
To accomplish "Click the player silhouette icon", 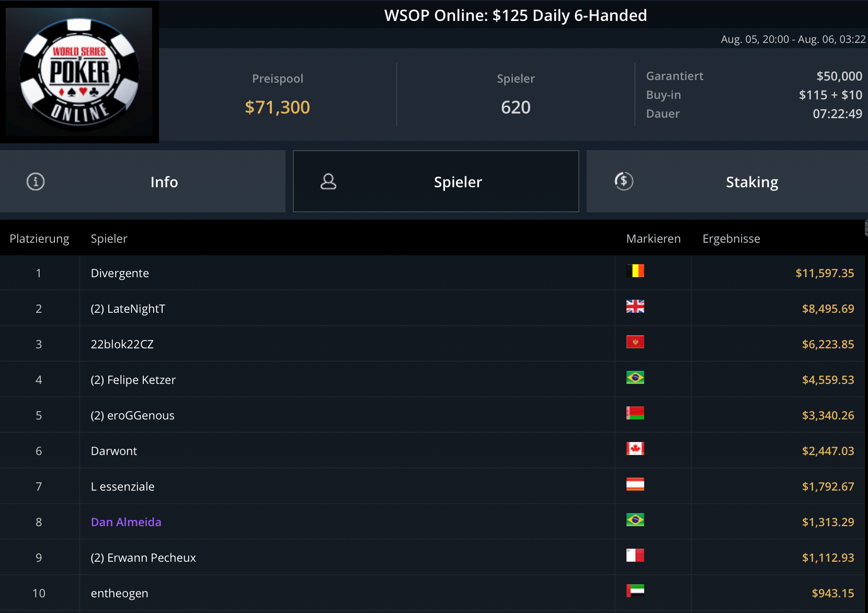I will (x=328, y=181).
